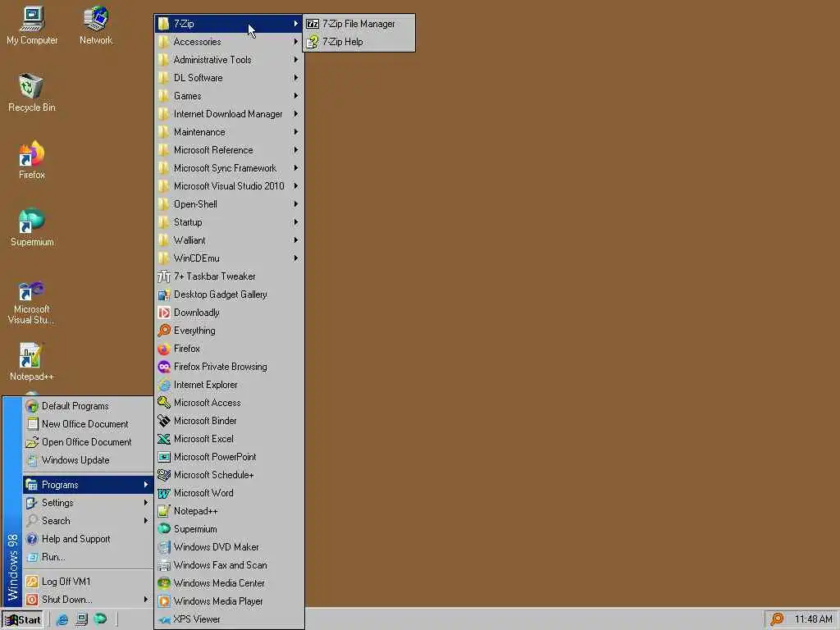Launch Firefox from Programs menu

click(229, 349)
